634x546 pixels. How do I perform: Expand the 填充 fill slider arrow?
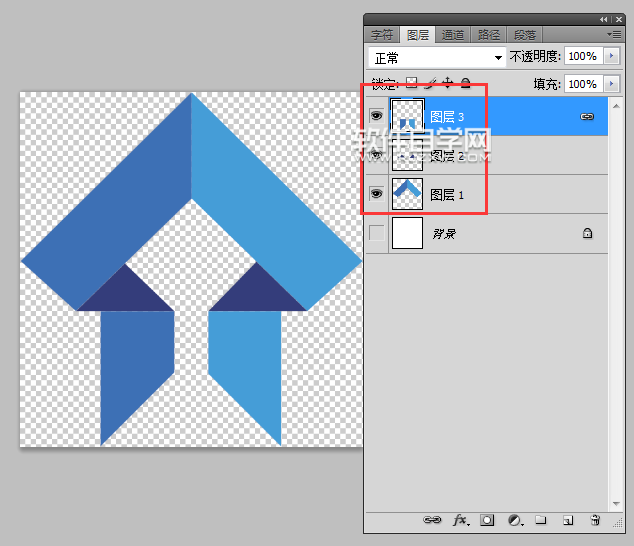click(x=612, y=85)
